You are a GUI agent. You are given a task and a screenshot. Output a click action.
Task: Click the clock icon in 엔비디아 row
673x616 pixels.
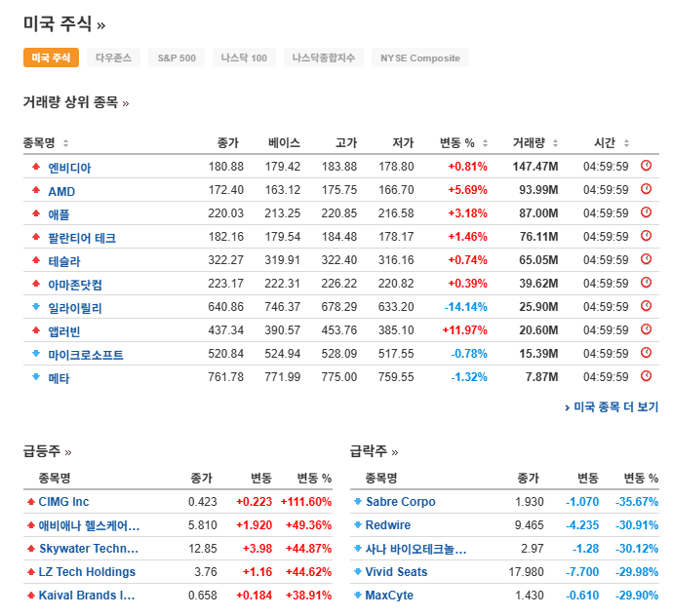click(646, 166)
